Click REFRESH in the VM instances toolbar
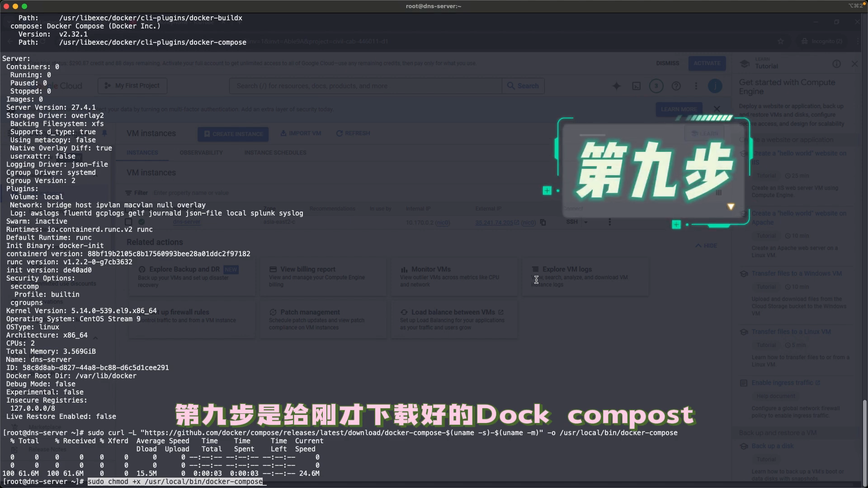 tap(353, 133)
